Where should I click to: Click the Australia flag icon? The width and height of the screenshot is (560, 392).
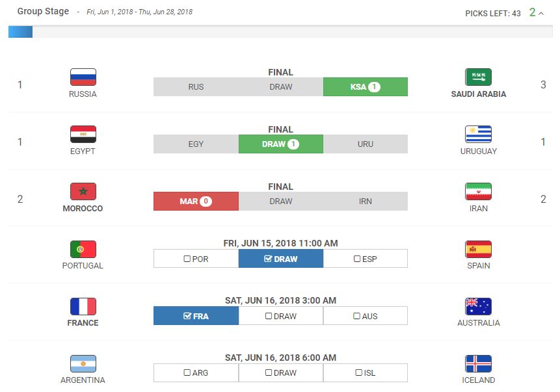[x=478, y=306]
